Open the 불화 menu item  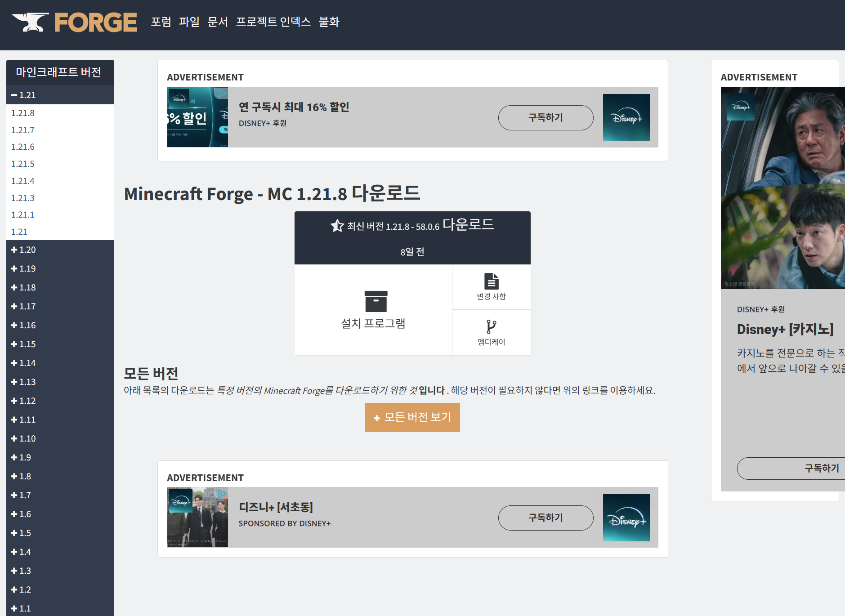tap(329, 22)
